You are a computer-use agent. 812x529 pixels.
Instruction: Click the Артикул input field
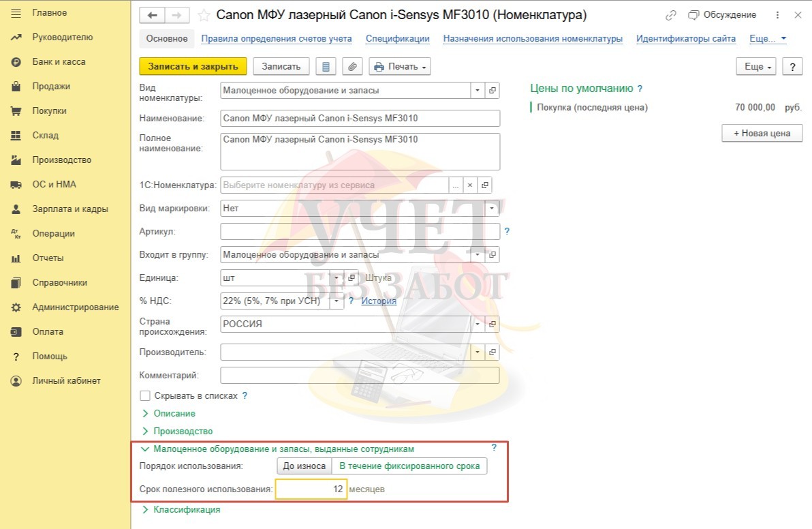pos(360,232)
